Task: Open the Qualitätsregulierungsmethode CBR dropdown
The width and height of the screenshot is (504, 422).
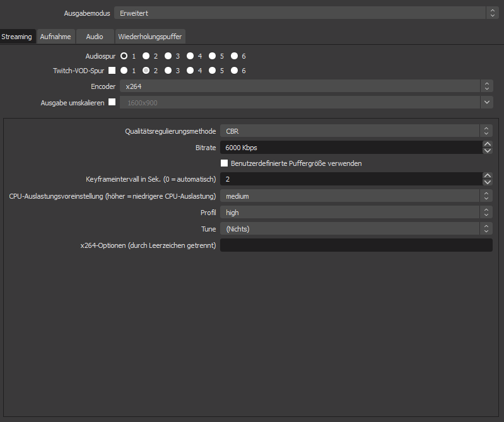Action: [x=356, y=131]
